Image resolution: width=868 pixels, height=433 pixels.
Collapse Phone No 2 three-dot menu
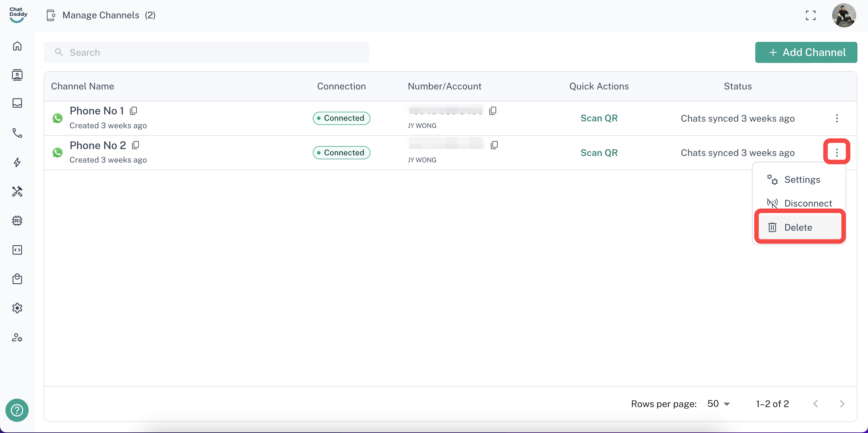[837, 153]
